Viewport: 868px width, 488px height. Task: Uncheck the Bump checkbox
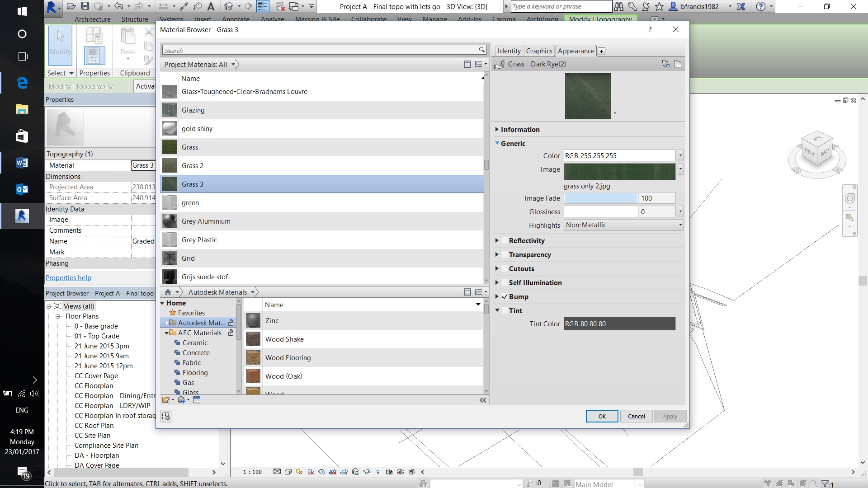[504, 297]
